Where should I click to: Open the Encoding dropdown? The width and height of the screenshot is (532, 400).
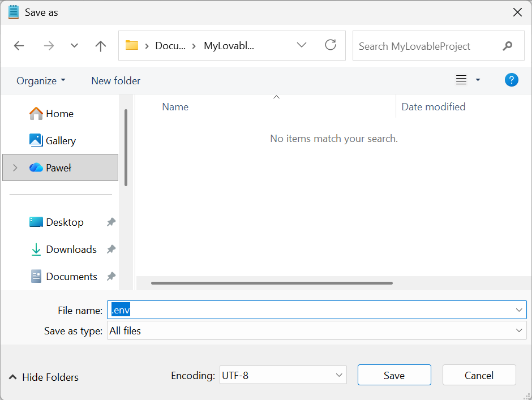coord(340,375)
